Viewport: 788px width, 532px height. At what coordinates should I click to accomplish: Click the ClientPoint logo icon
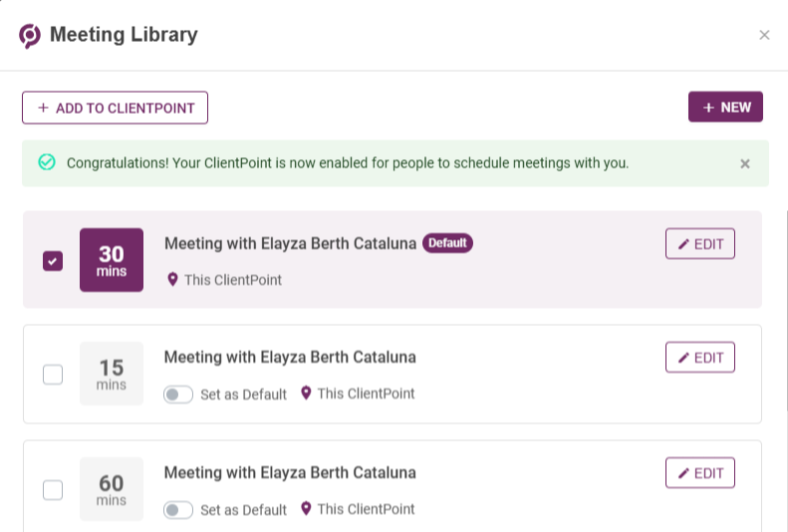coord(30,36)
